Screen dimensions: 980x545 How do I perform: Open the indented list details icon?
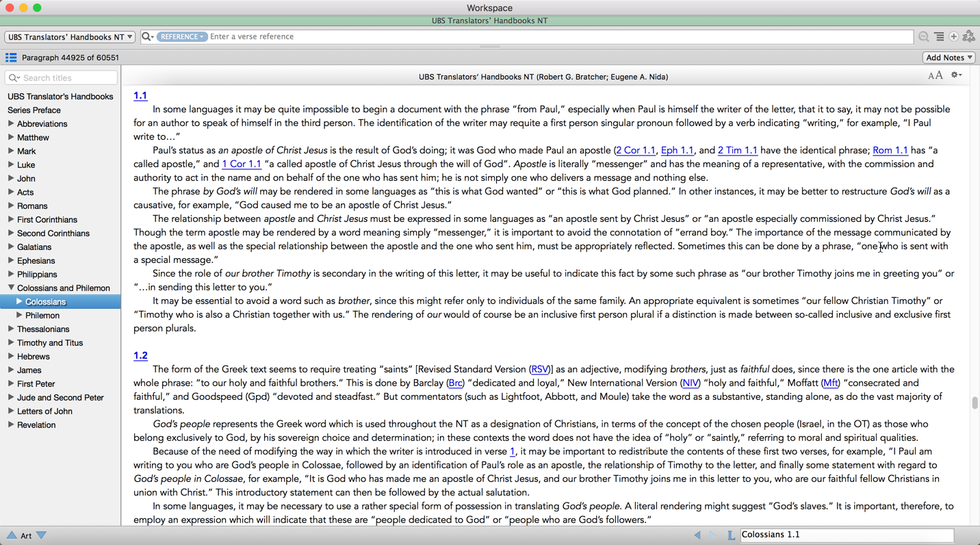coord(939,37)
